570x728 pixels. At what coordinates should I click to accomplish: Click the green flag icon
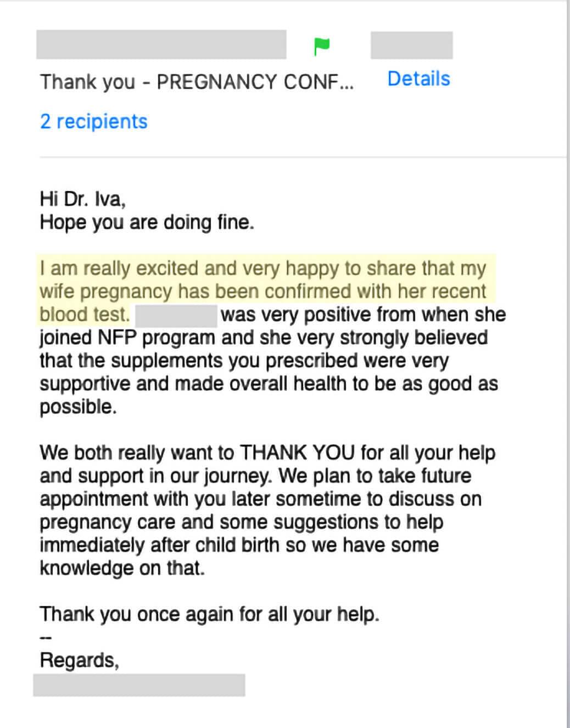point(322,46)
